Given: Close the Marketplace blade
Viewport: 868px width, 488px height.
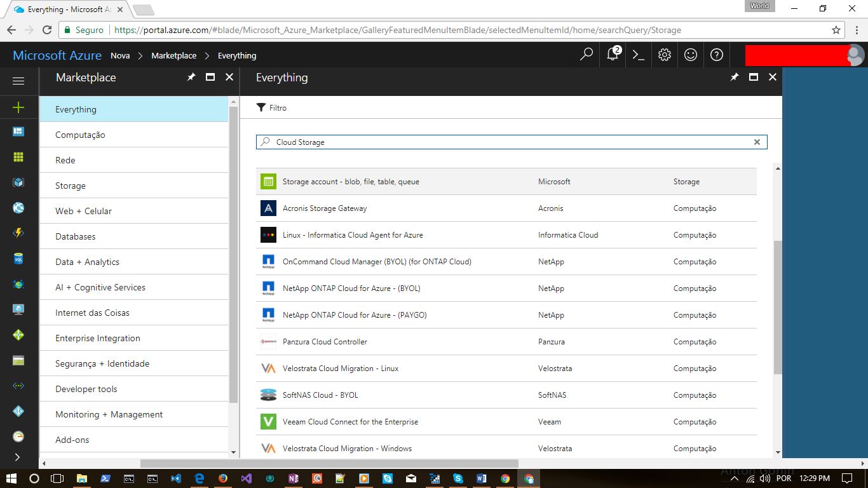Looking at the screenshot, I should click(x=229, y=77).
